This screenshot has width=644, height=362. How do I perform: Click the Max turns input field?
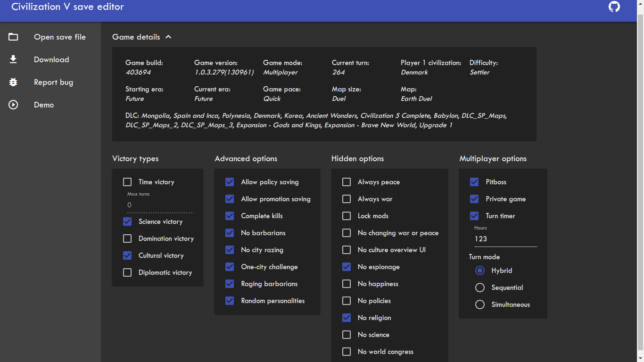click(x=160, y=205)
